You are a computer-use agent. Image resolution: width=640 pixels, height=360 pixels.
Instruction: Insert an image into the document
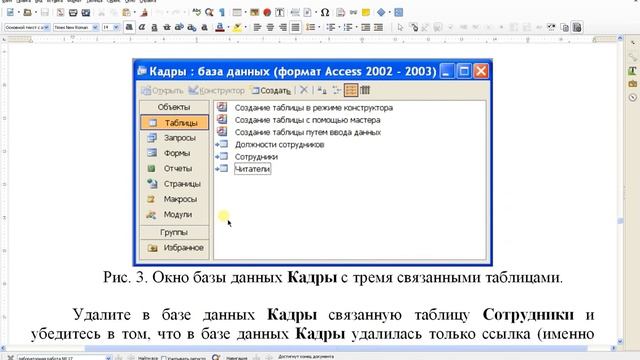coord(255,13)
